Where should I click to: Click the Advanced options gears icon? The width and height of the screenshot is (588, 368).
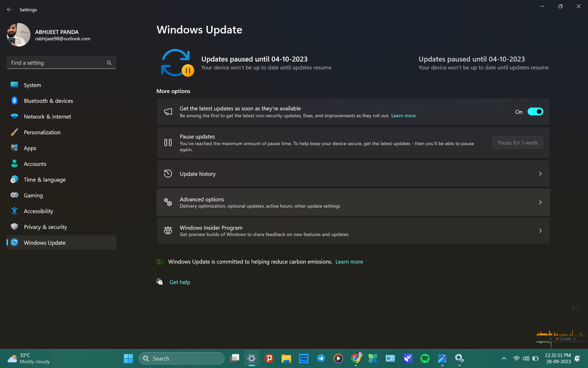(168, 202)
